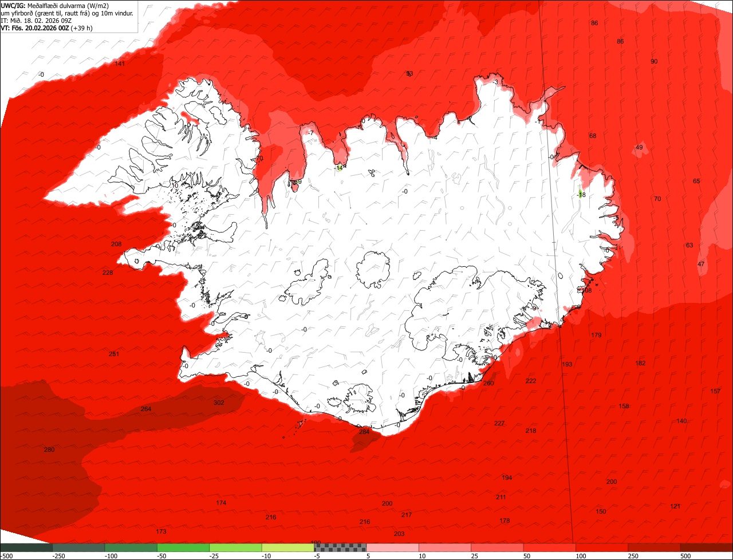The height and width of the screenshot is (560, 733).
Task: Click the flux value 194
Action: click(x=507, y=478)
